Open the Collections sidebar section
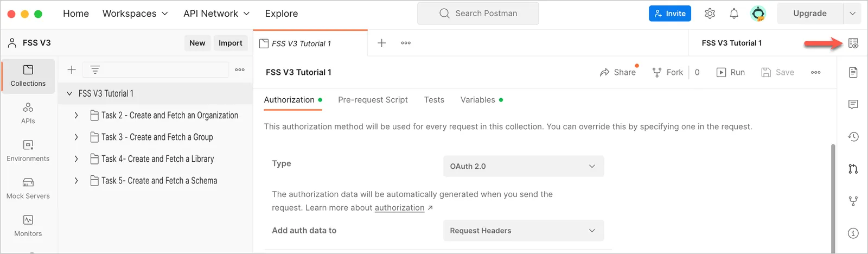The height and width of the screenshot is (254, 868). (28, 76)
